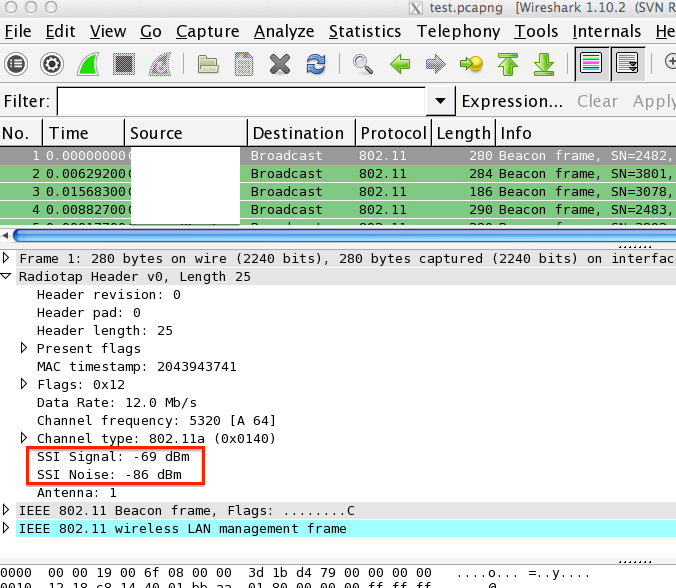Expand the Frame 1 tree node
This screenshot has height=588, width=676.
click(x=6, y=258)
